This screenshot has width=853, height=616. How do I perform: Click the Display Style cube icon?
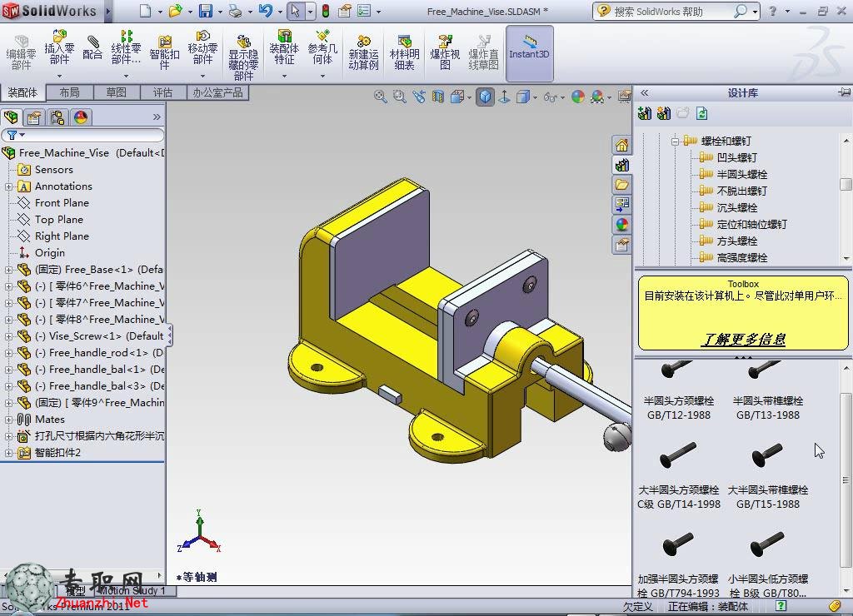(523, 97)
